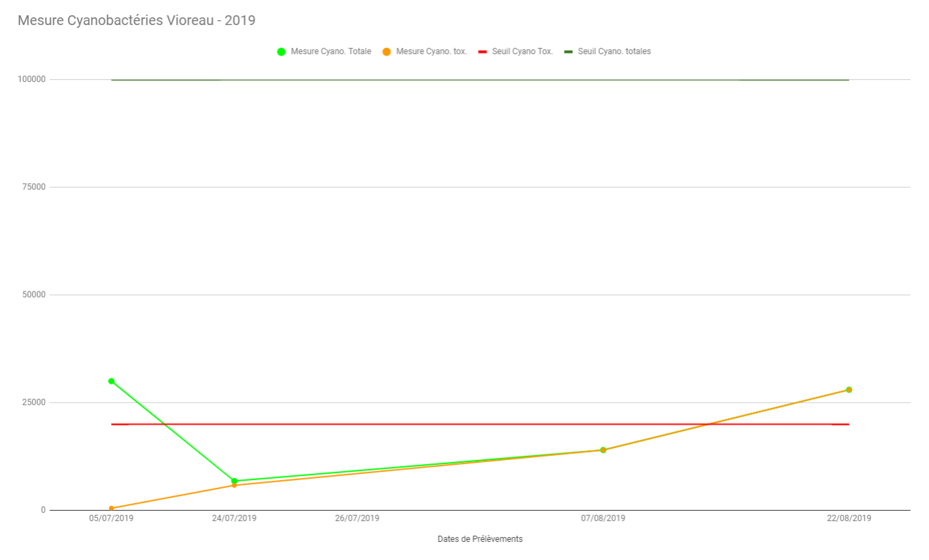Screen dimensions: 929x560
Task: Toggle the Mesure Cyano. Totale legend label
Action: [x=330, y=51]
